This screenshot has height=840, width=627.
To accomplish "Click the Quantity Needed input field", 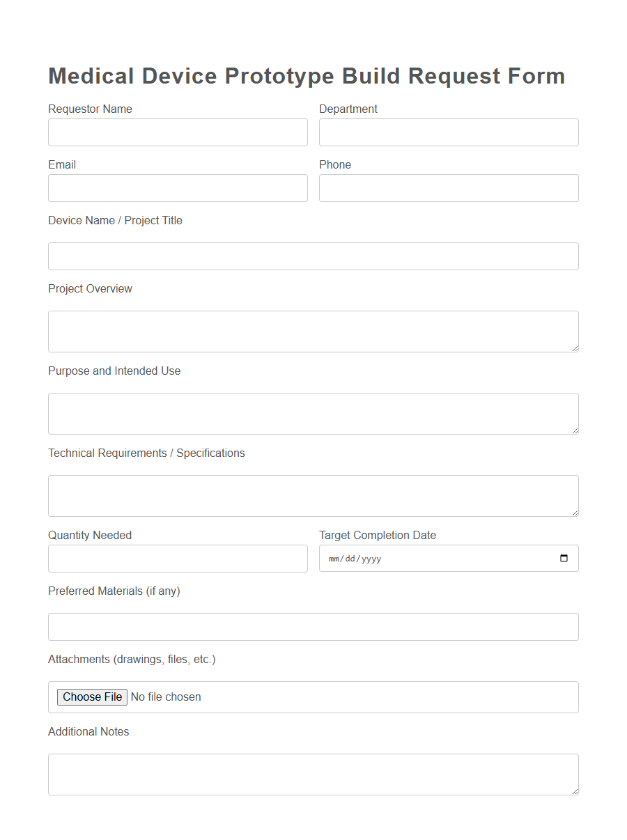I will click(178, 558).
